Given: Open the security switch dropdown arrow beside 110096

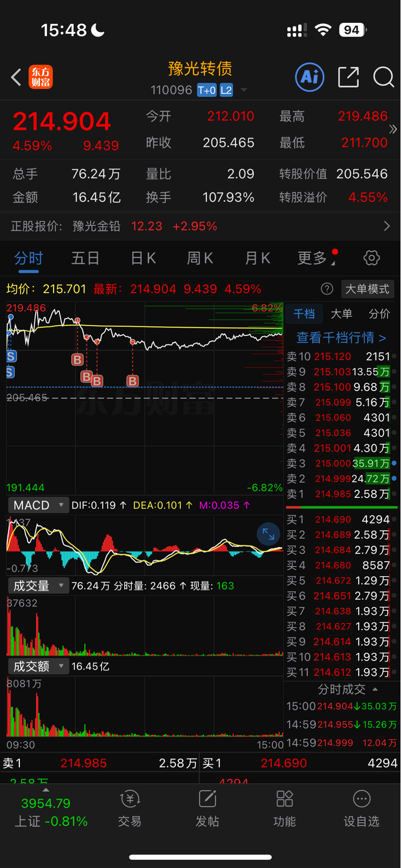Looking at the screenshot, I should 244,90.
